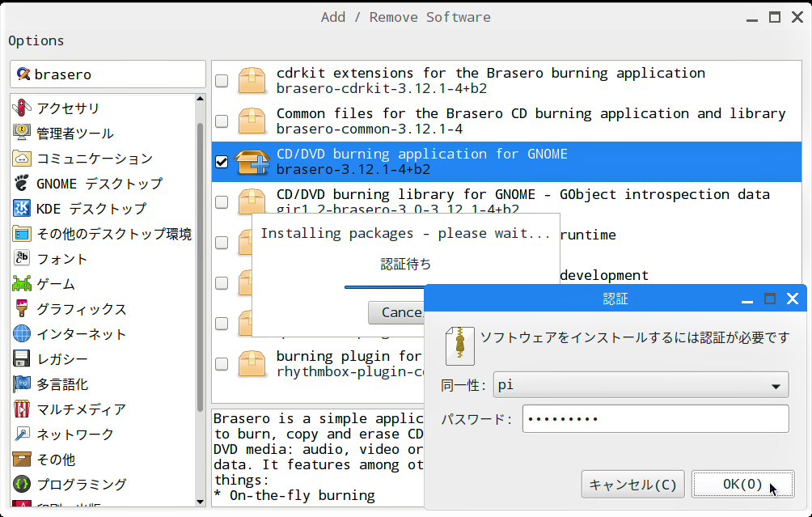Image resolution: width=812 pixels, height=517 pixels.
Task: Select the フォント category label
Action: [62, 259]
